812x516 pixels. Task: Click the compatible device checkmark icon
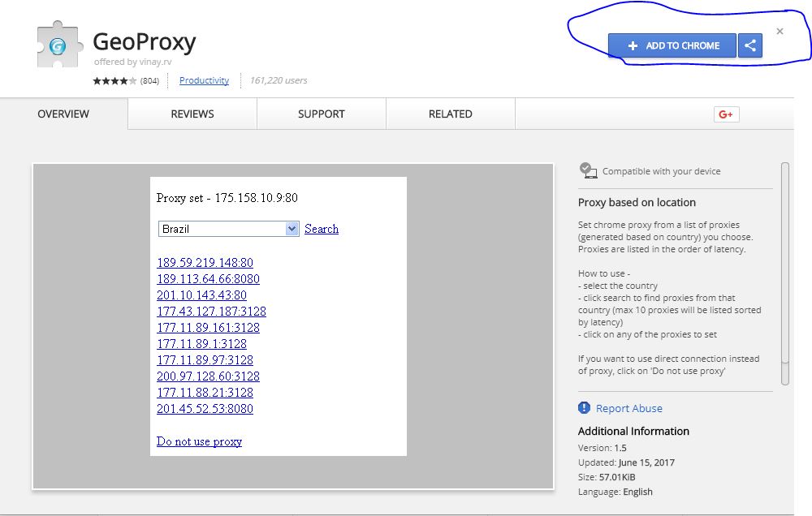pos(588,170)
